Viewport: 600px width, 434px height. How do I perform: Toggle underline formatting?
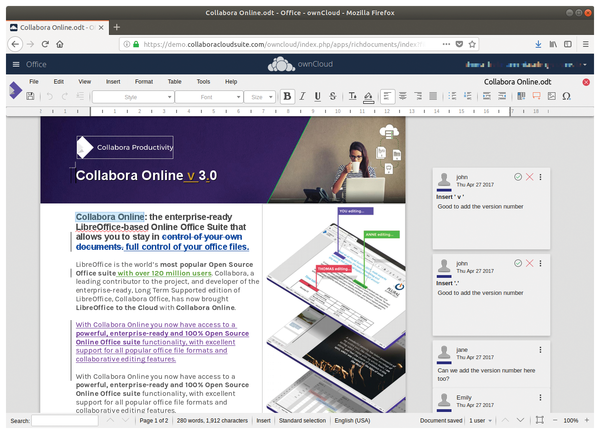[317, 96]
